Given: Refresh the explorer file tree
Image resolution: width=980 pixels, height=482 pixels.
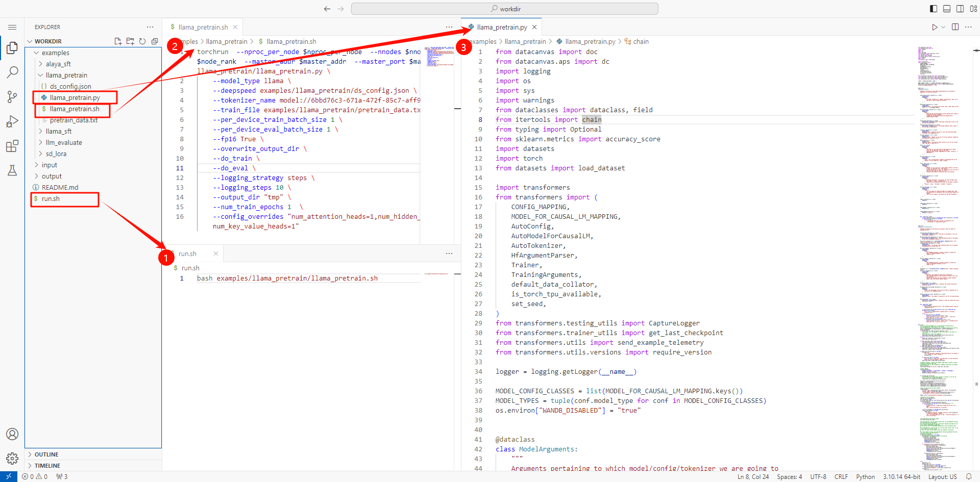Looking at the screenshot, I should 142,41.
